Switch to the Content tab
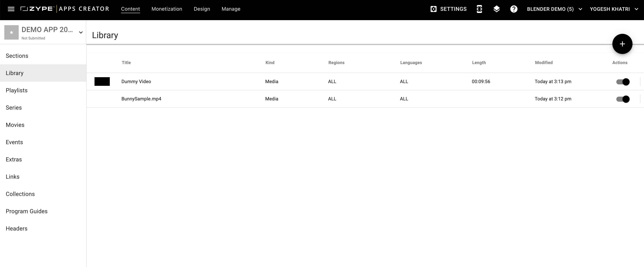Image resolution: width=644 pixels, height=267 pixels. pyautogui.click(x=130, y=9)
